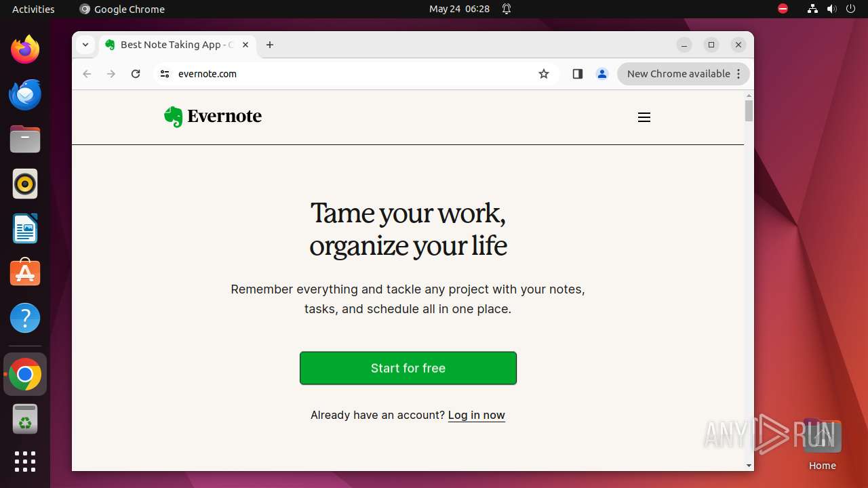Show Applications grid
The height and width of the screenshot is (488, 868).
coord(25,462)
